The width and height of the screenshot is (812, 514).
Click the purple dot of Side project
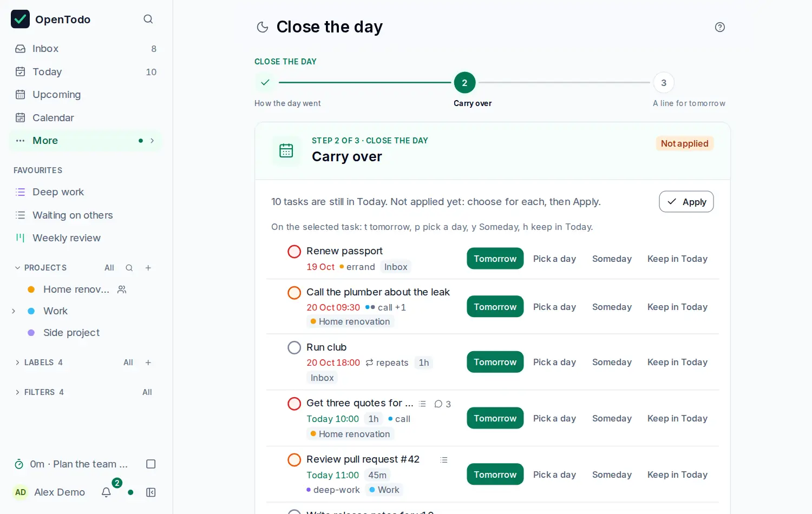[31, 333]
